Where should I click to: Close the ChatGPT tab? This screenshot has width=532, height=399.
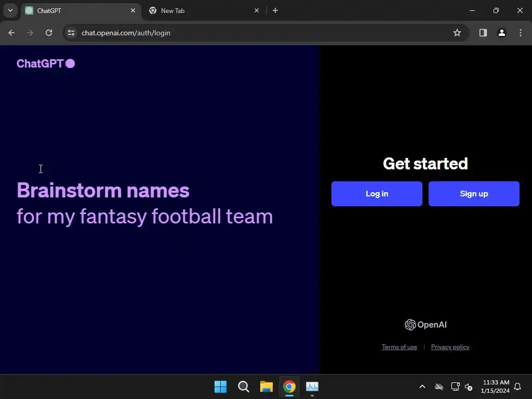coord(133,10)
